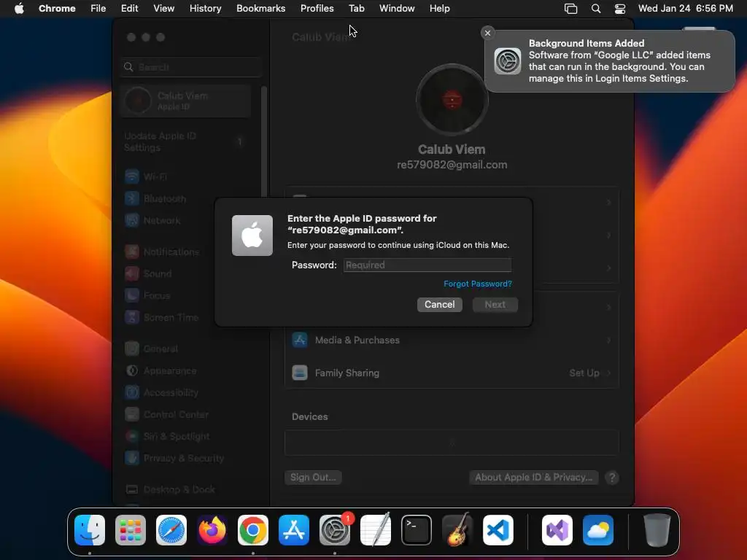Click the notification's System Settings icon
The image size is (747, 560).
pyautogui.click(x=508, y=61)
